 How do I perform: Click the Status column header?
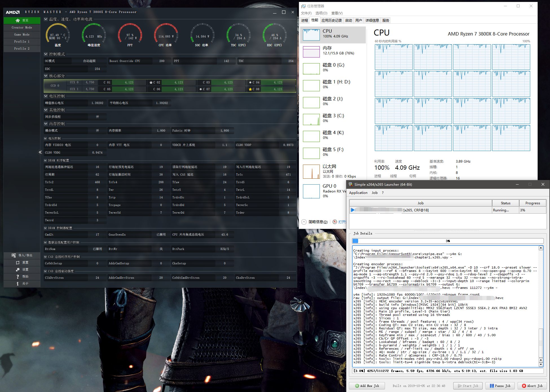(505, 203)
